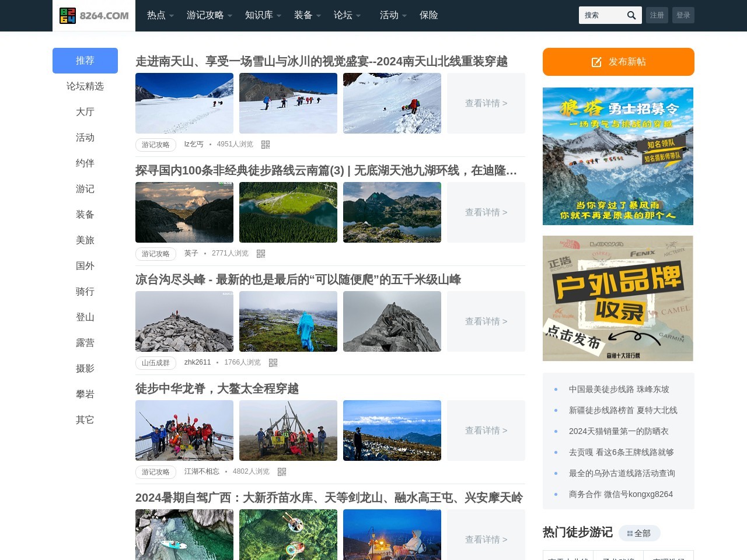Click the 狼塔勇士招募令 banner image
The image size is (747, 560).
click(x=618, y=156)
